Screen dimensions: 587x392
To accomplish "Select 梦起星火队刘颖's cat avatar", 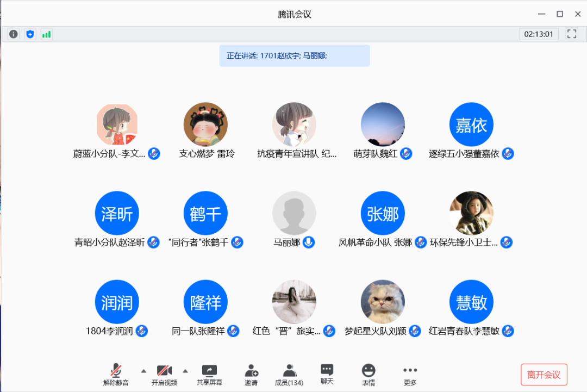I will tap(382, 302).
